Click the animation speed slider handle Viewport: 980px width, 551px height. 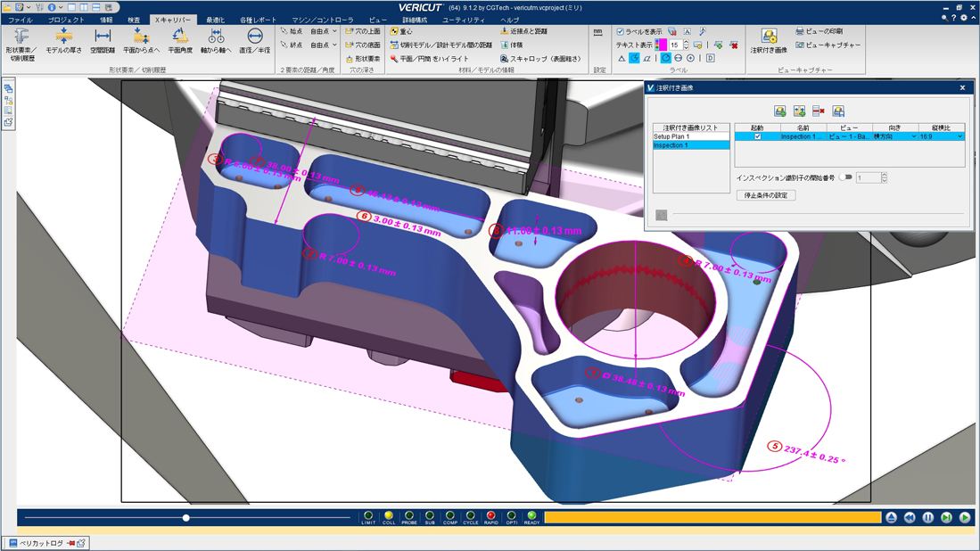click(185, 518)
